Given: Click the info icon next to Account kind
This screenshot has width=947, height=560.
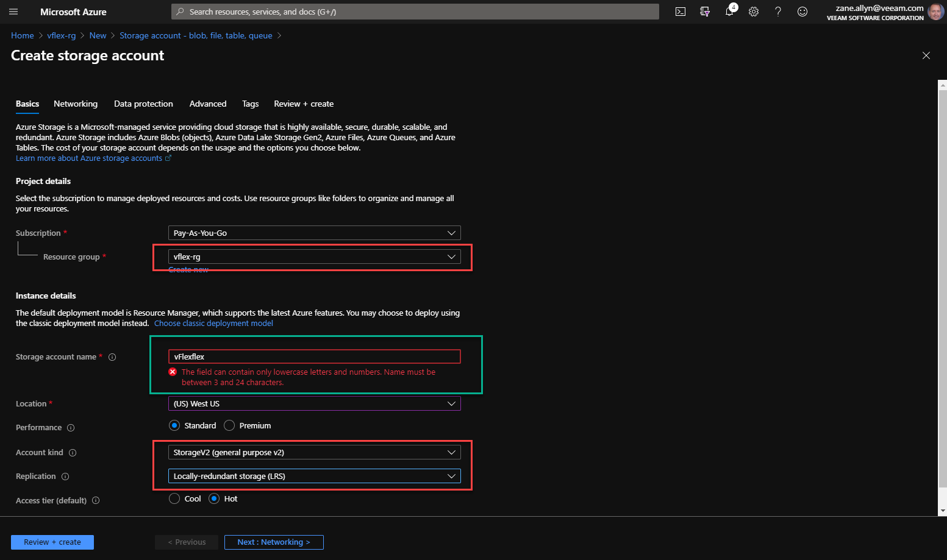Looking at the screenshot, I should point(73,453).
